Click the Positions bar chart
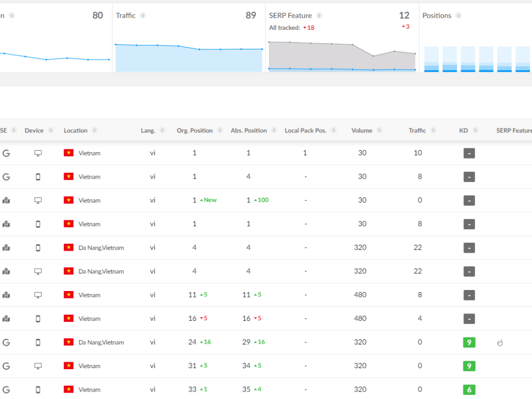 (x=477, y=59)
